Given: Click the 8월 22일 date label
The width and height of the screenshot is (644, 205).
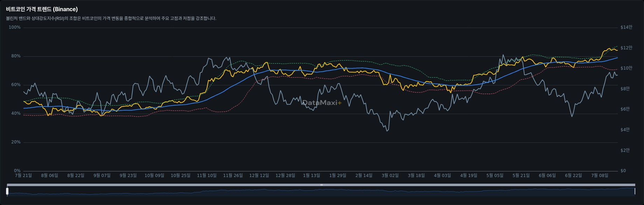Looking at the screenshot, I should click(76, 175).
